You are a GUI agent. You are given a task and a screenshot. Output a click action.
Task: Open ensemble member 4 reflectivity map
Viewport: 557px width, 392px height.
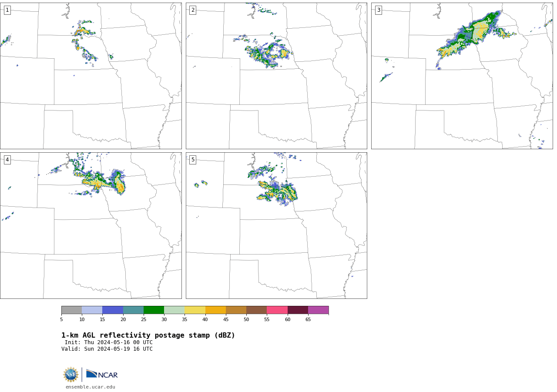[91, 225]
